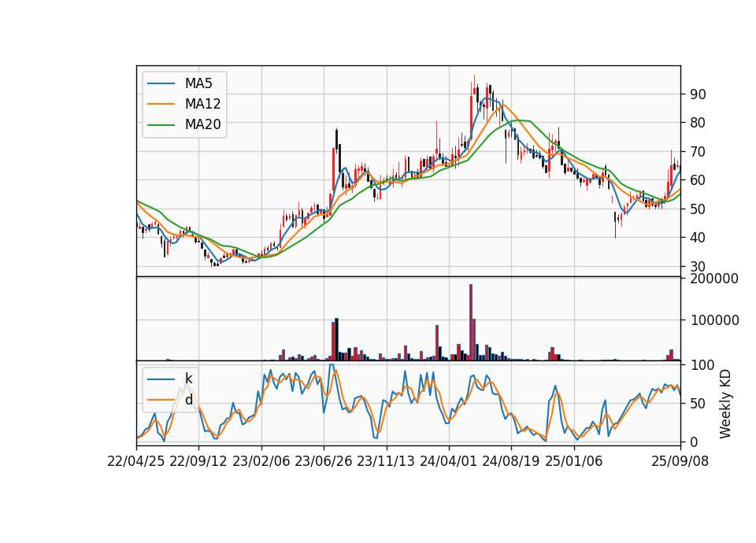Click the 23/06/26 date tick label
Screen dimensions: 756x543
(324, 461)
